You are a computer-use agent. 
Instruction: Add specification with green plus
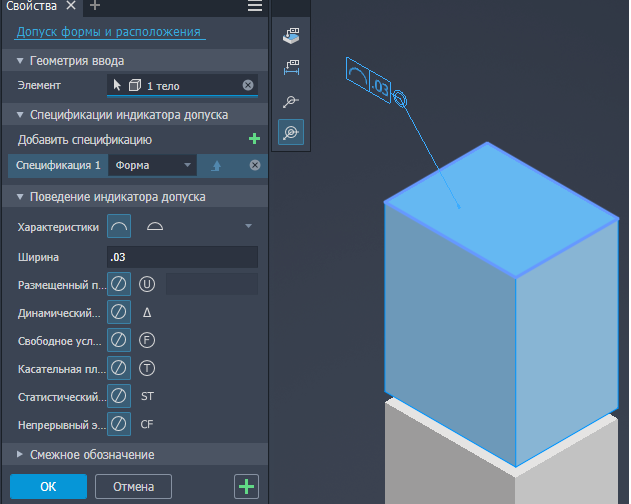click(x=254, y=139)
